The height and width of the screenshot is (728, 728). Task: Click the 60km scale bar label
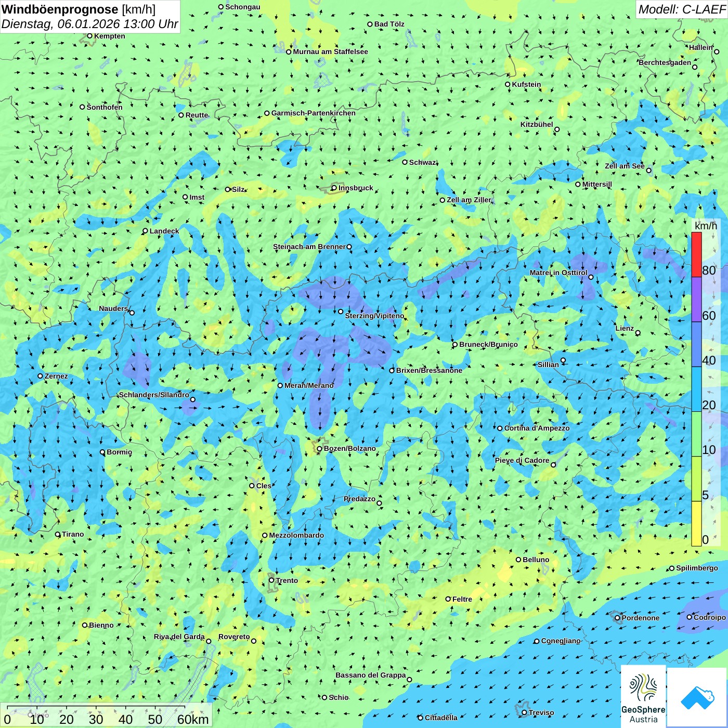point(193,720)
